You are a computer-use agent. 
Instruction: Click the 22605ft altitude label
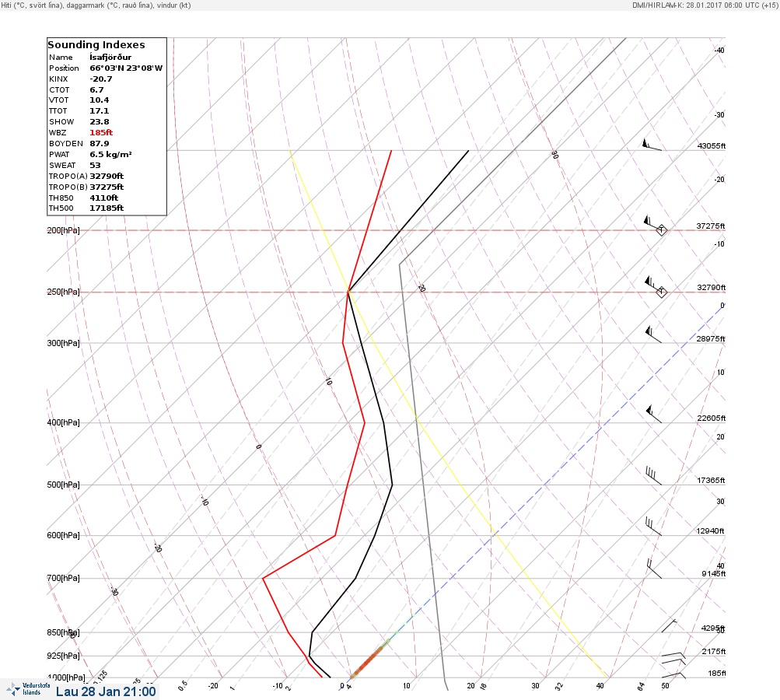point(711,418)
